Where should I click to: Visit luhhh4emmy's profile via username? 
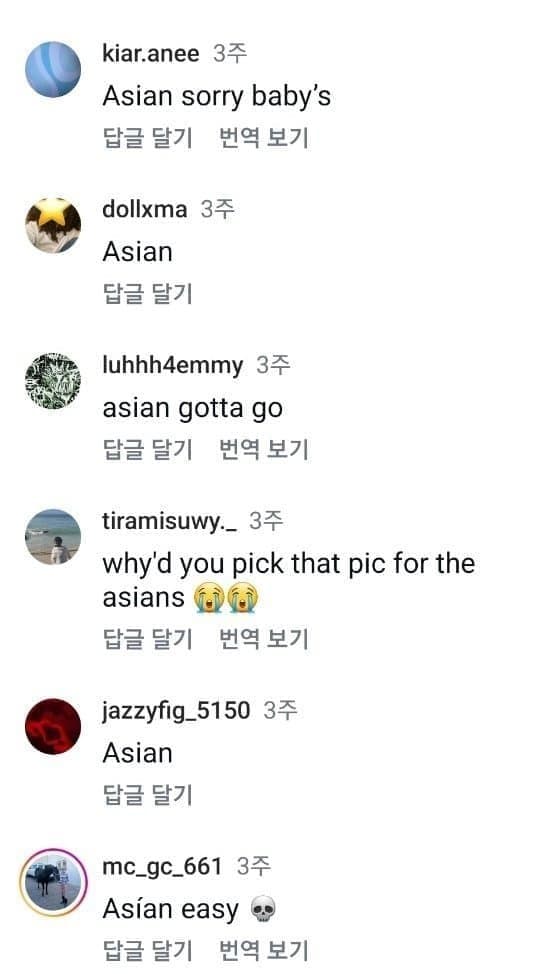tap(172, 366)
